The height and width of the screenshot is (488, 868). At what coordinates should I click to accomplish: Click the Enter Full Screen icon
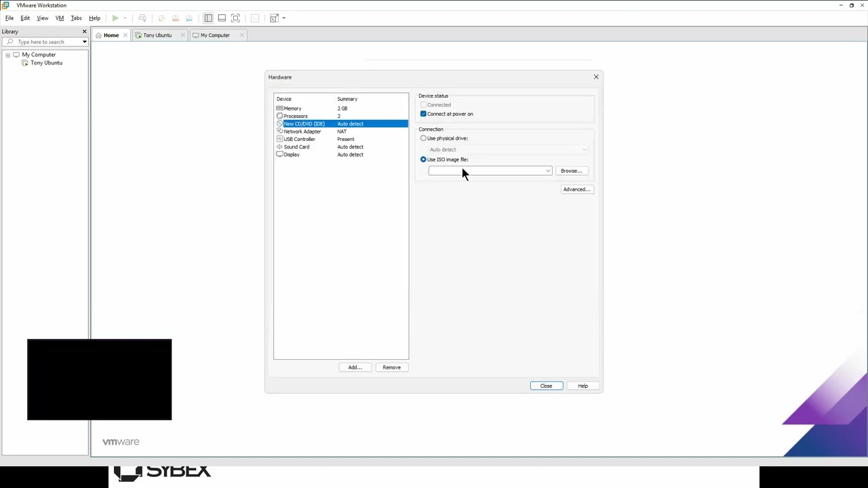click(x=235, y=18)
